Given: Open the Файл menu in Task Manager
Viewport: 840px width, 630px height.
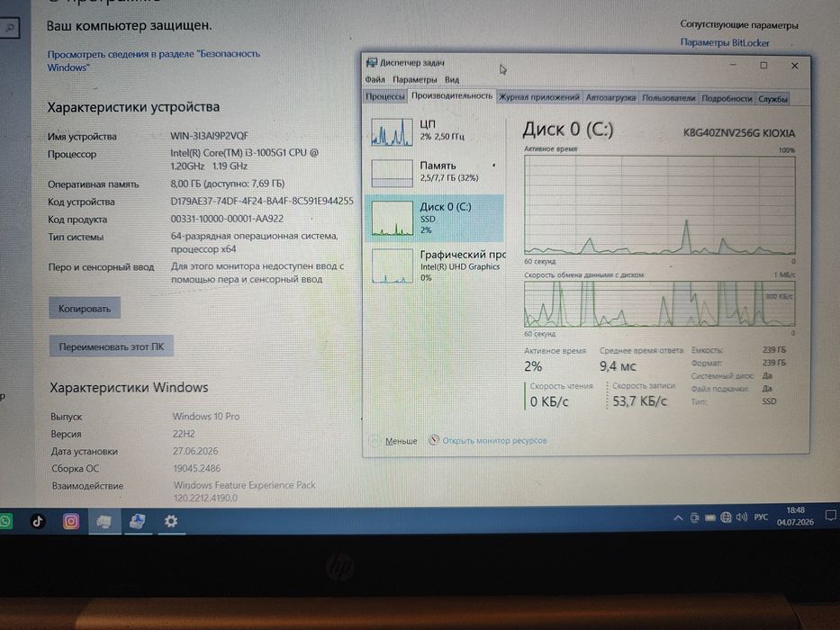Looking at the screenshot, I should (x=375, y=79).
